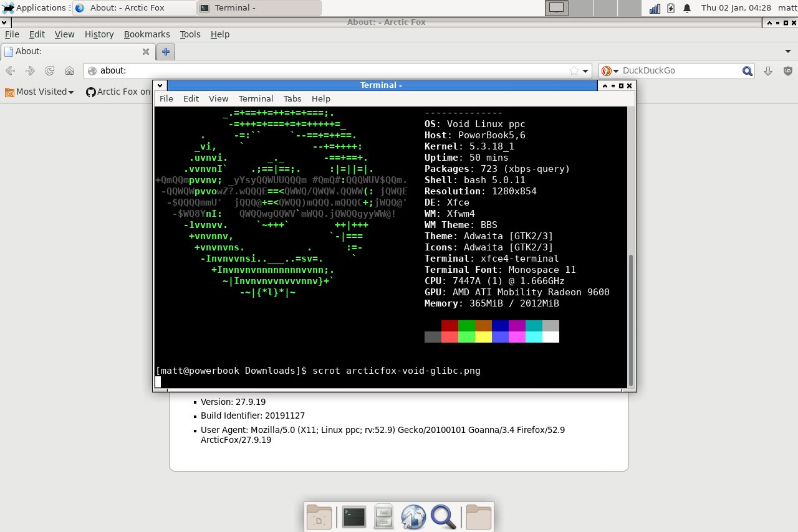Click the dark blue color block in terminal

point(500,326)
